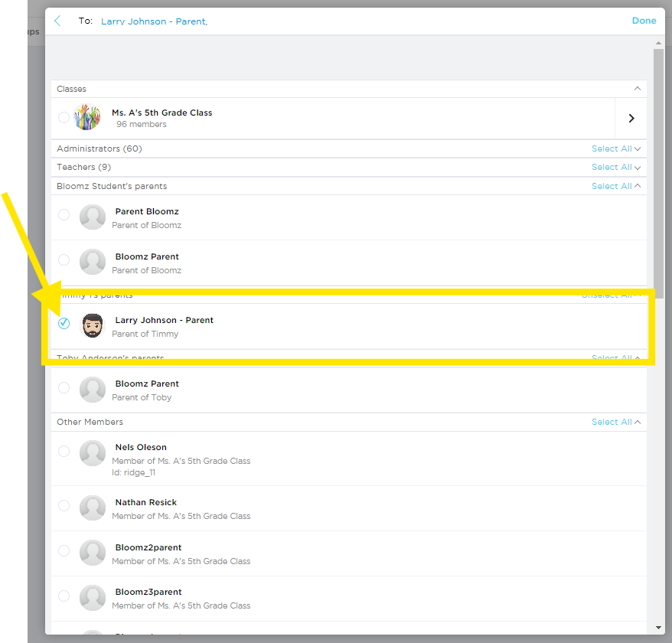Select All Teachers
Viewport: 672px width, 643px height.
tap(611, 167)
